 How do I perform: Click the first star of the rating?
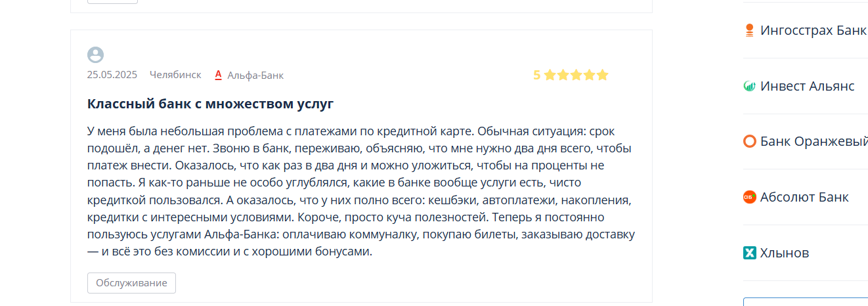click(x=550, y=75)
